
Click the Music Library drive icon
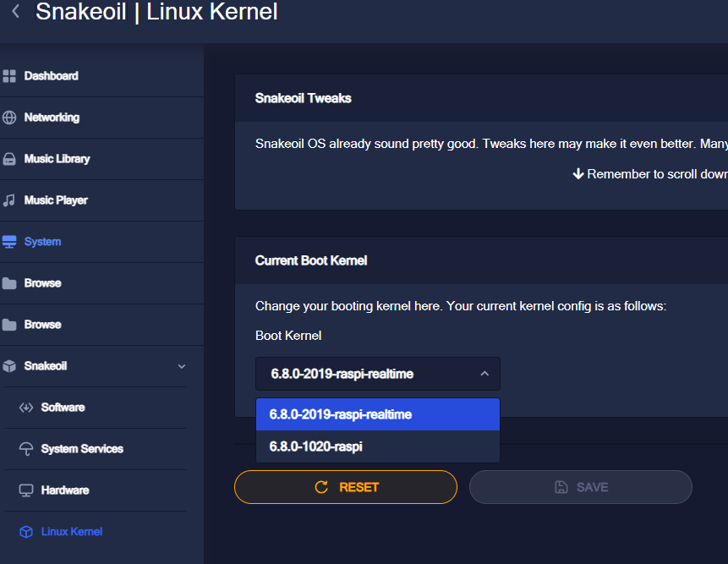(x=9, y=159)
